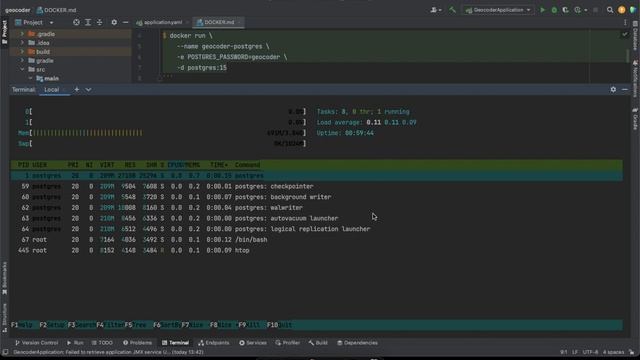Image resolution: width=640 pixels, height=360 pixels.
Task: Click the stop run square icon
Action: [596, 10]
